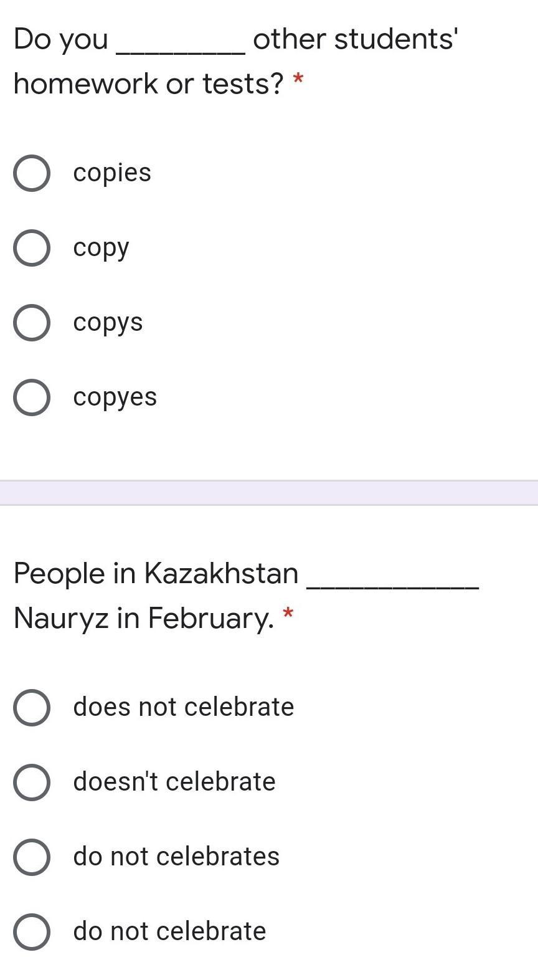Tick the "do not celebrates" radio button
538x980 pixels.
[x=32, y=857]
